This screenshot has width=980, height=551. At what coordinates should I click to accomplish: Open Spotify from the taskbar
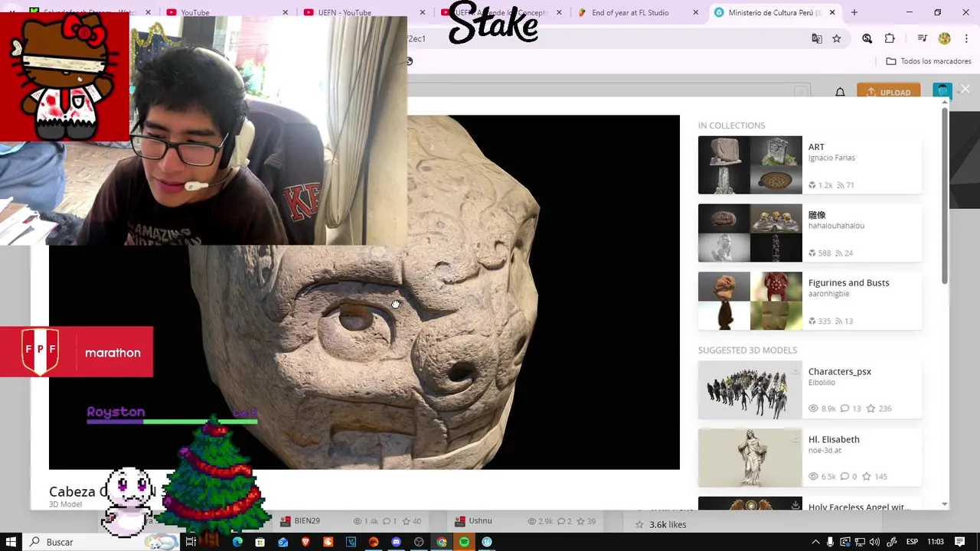pos(464,542)
